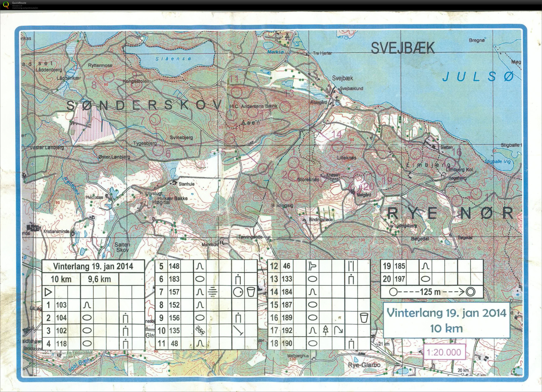
Task: Click the 'Stigballe Vig' map label
Action: 497,161
